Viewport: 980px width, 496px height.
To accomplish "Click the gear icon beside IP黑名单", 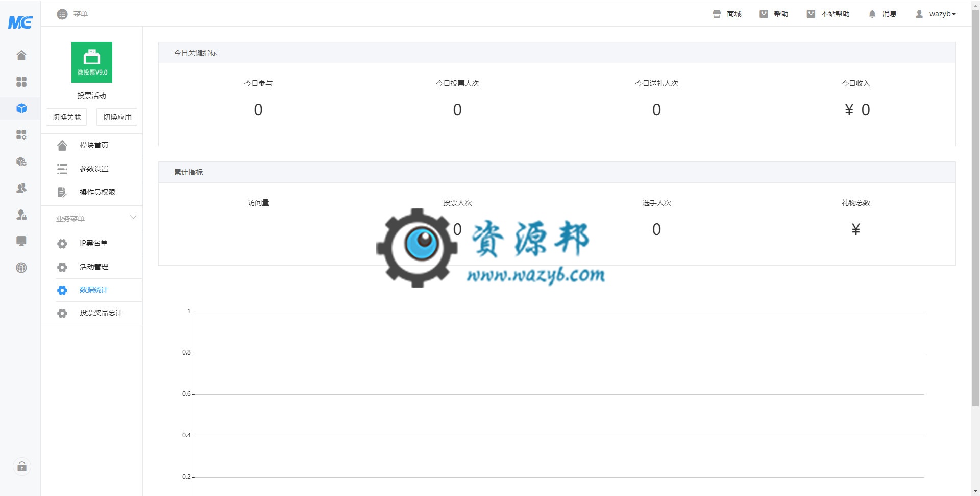I will (62, 244).
